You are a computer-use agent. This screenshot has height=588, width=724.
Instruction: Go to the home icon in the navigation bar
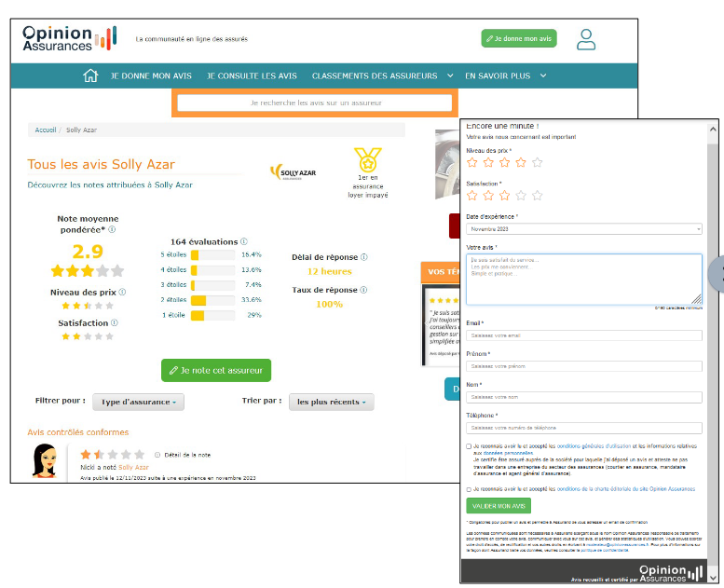pos(90,75)
